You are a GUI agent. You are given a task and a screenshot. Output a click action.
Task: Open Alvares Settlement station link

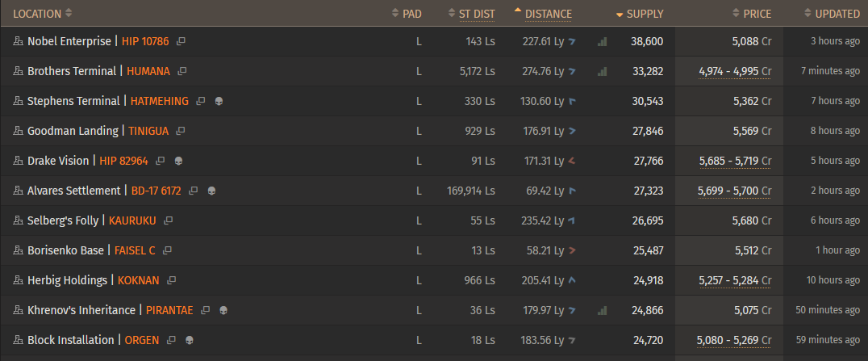[x=74, y=191]
